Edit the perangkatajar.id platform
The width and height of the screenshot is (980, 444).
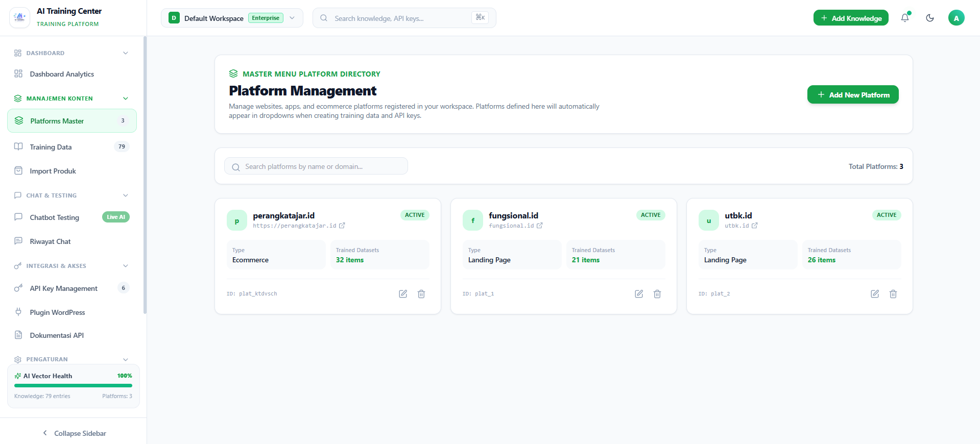[403, 294]
